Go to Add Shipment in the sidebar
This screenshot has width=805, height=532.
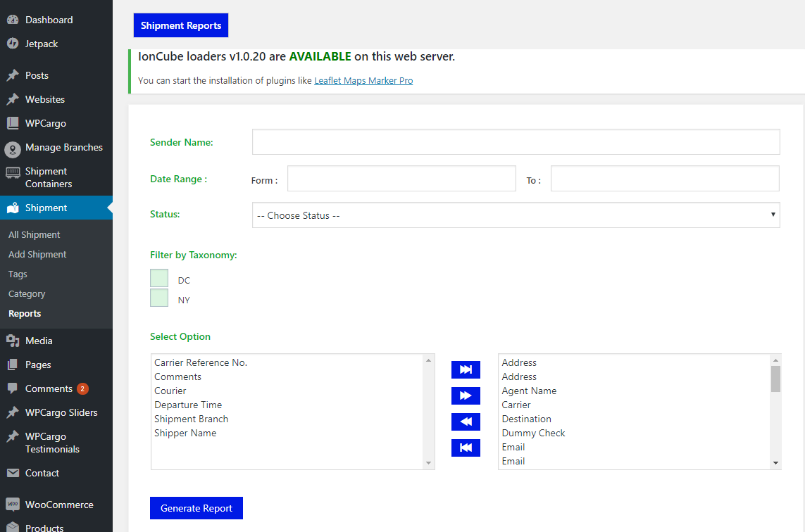click(x=37, y=254)
